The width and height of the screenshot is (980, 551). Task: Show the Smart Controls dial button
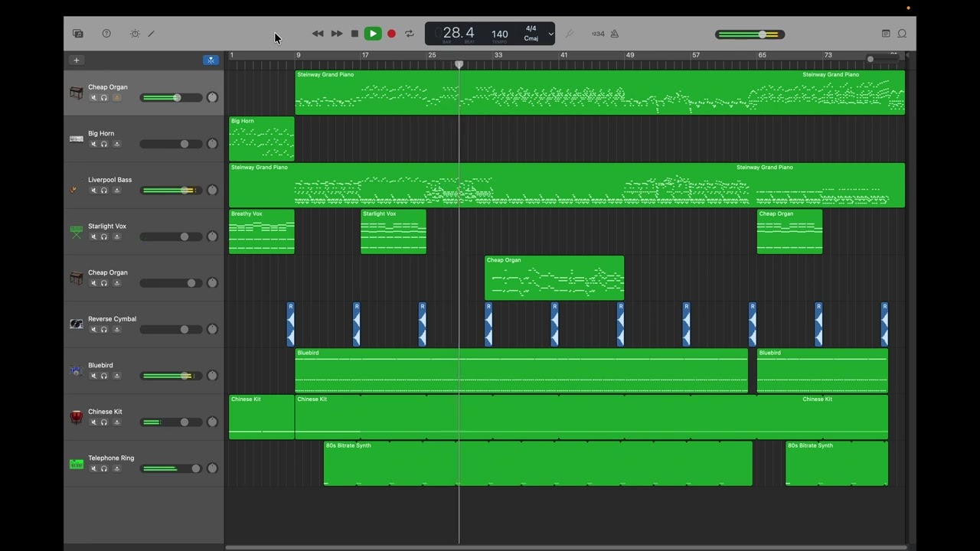click(x=135, y=34)
